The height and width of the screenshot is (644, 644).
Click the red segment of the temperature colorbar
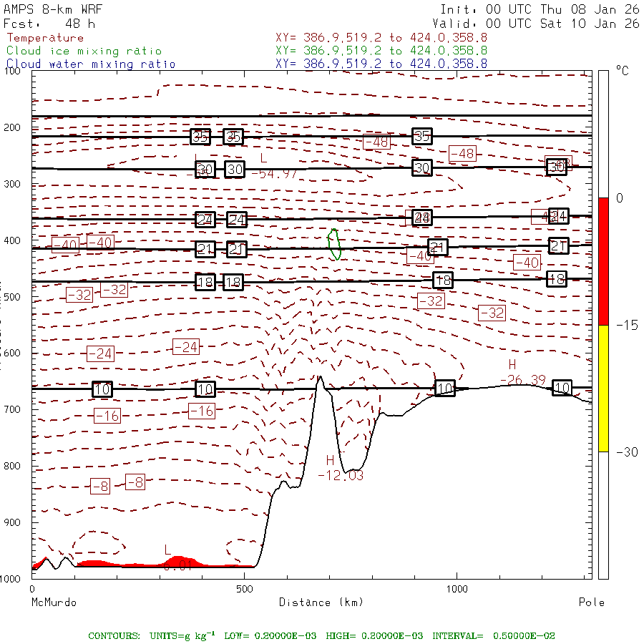click(603, 261)
